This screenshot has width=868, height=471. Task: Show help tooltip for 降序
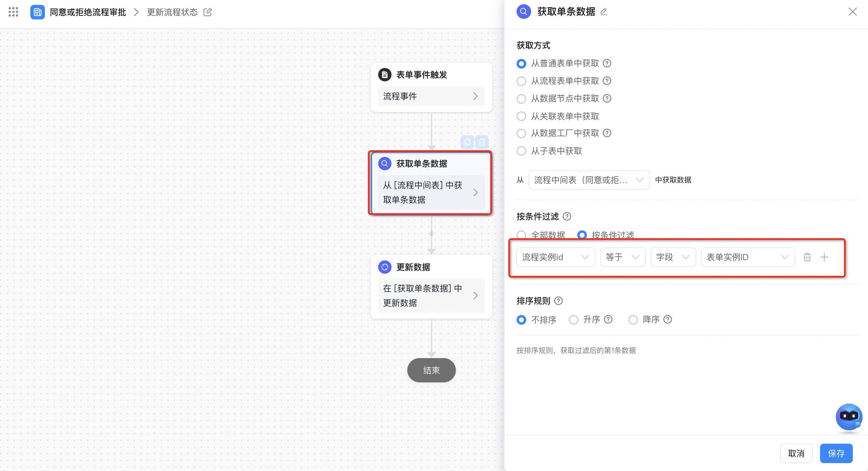pyautogui.click(x=667, y=319)
